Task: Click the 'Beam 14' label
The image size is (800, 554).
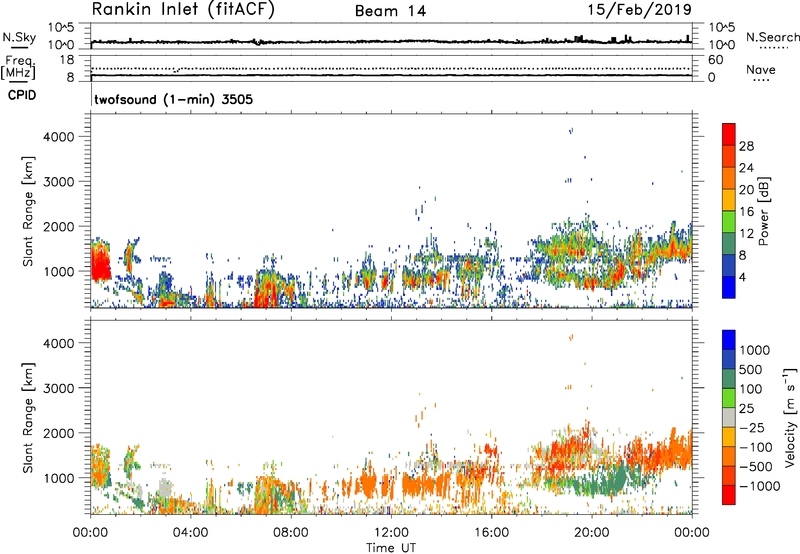Action: coord(390,11)
